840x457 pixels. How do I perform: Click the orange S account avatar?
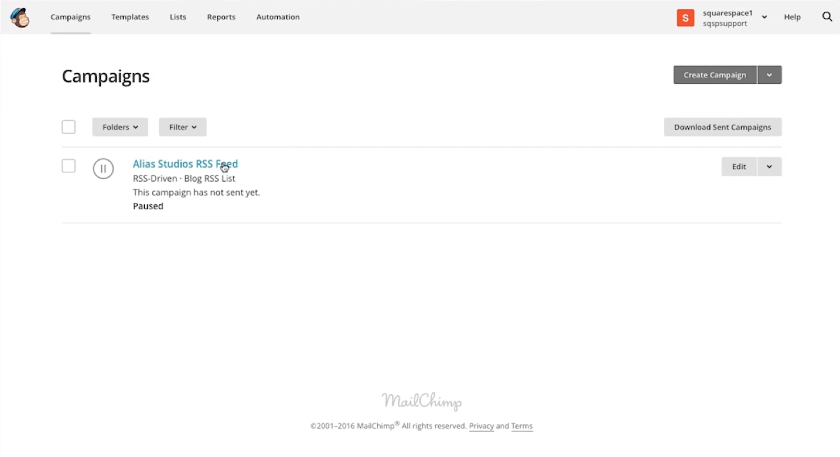(x=685, y=18)
